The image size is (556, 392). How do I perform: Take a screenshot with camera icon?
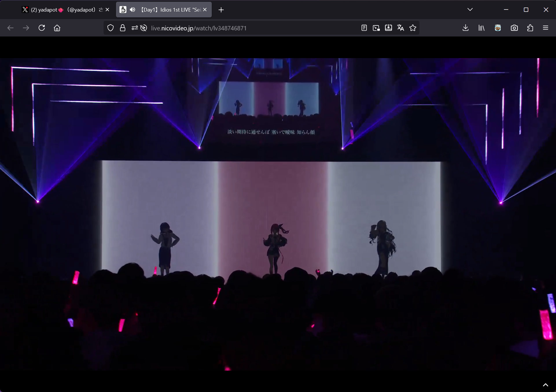[x=514, y=28]
